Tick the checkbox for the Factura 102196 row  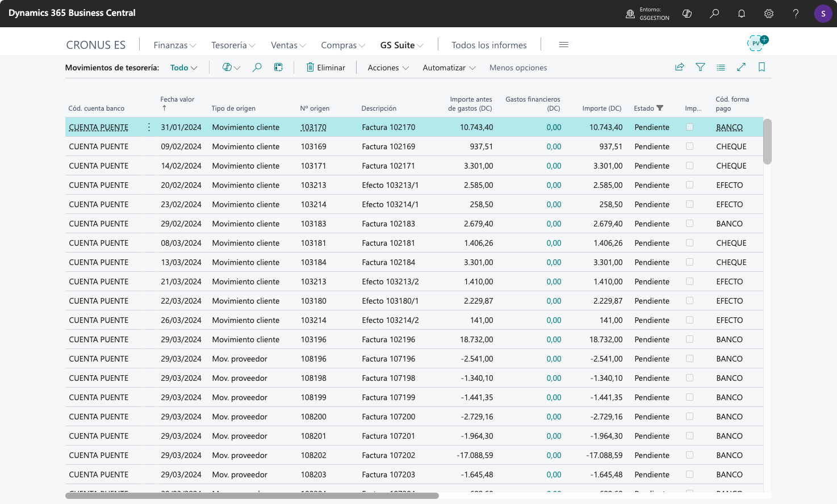689,339
